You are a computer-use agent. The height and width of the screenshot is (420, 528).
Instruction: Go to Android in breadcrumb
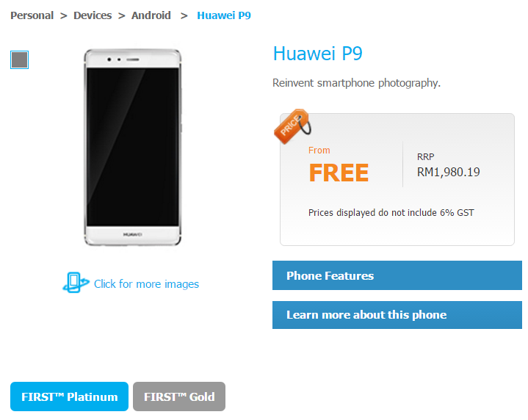click(x=151, y=15)
